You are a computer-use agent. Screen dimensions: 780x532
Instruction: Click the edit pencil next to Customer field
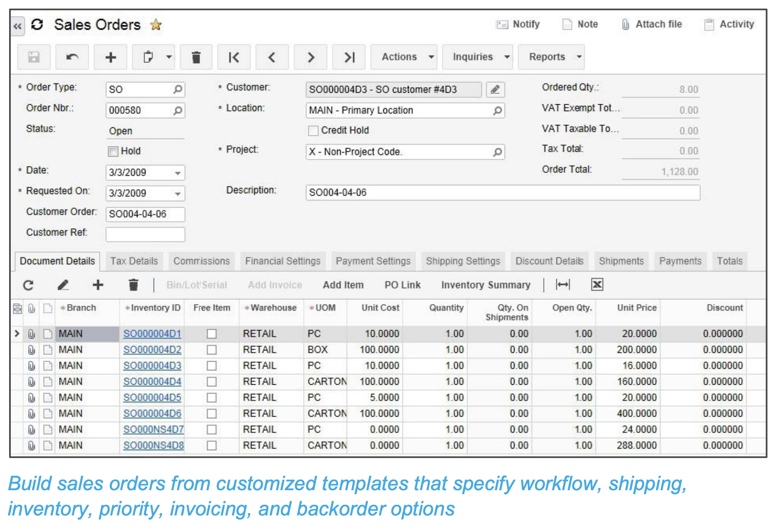tap(495, 89)
